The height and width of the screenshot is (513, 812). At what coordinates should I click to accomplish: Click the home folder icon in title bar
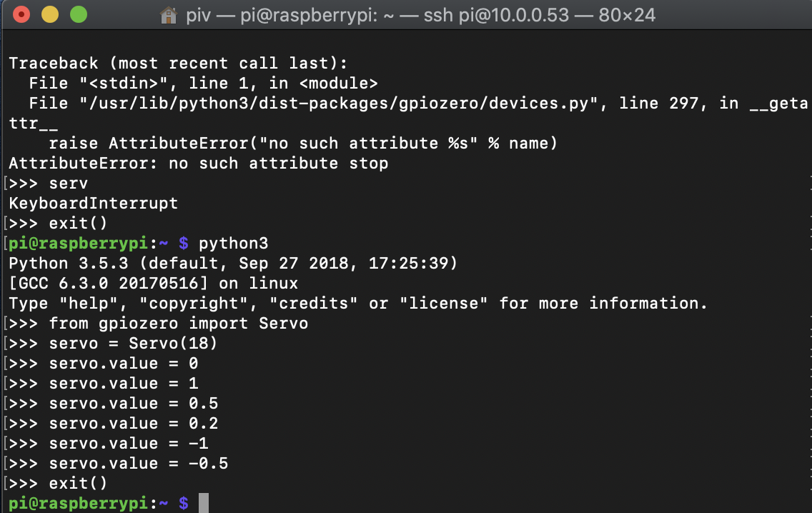coord(169,15)
